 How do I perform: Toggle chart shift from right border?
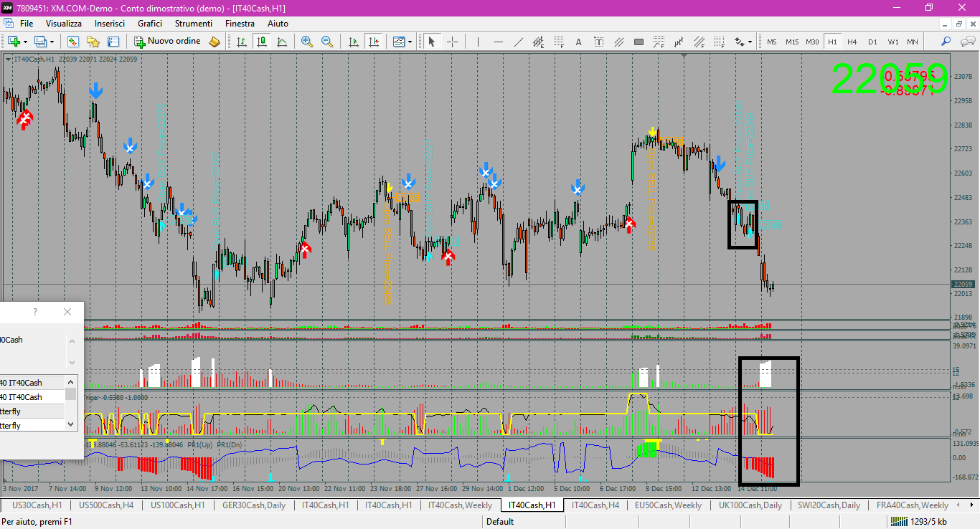[x=373, y=42]
